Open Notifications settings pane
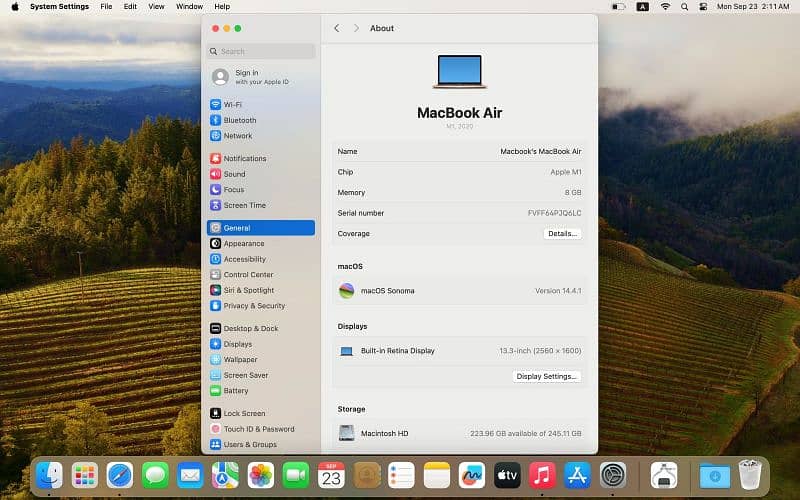This screenshot has height=500, width=800. (244, 158)
